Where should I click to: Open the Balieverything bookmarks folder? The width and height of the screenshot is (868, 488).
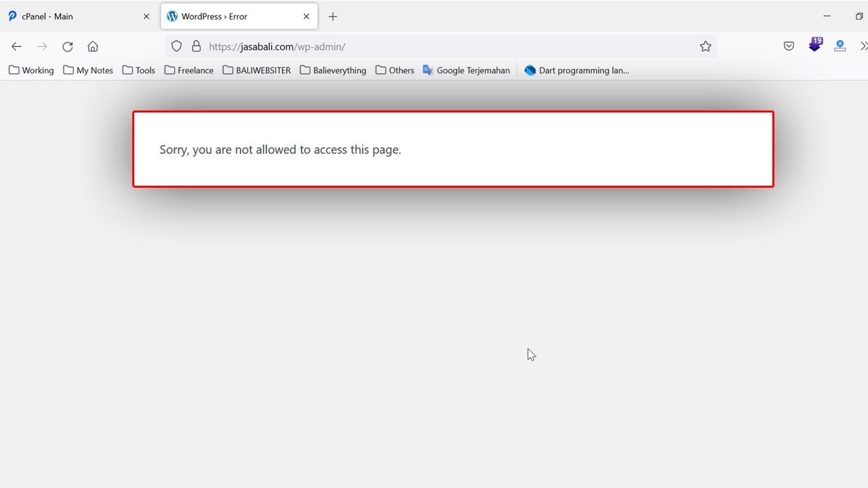tap(333, 70)
